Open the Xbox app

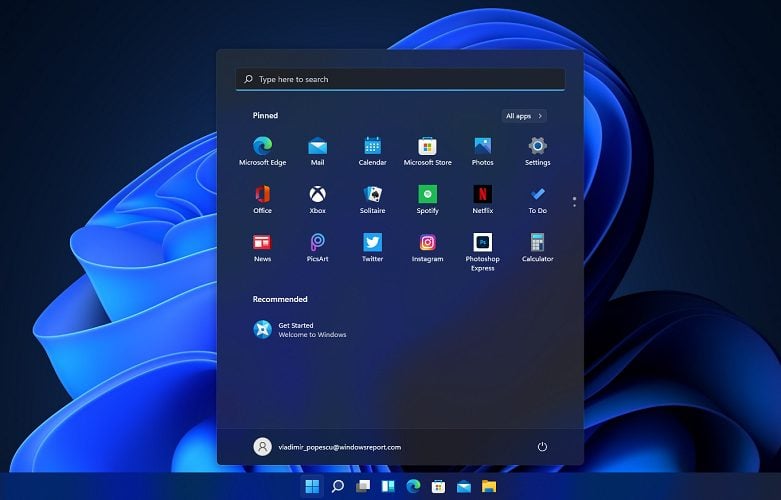(317, 199)
